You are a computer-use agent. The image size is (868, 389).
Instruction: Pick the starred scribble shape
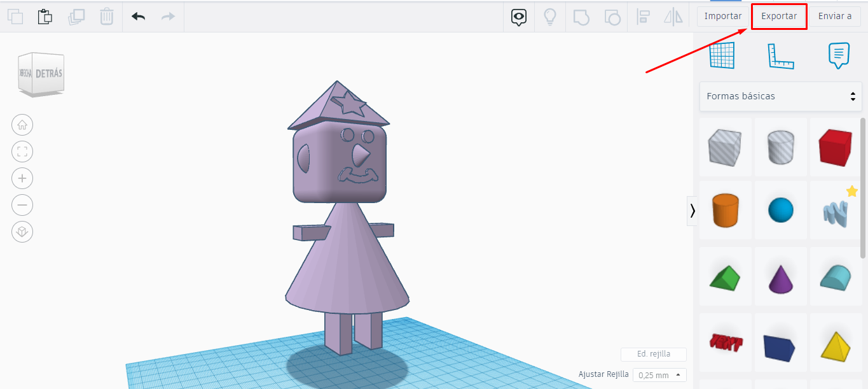tap(835, 213)
